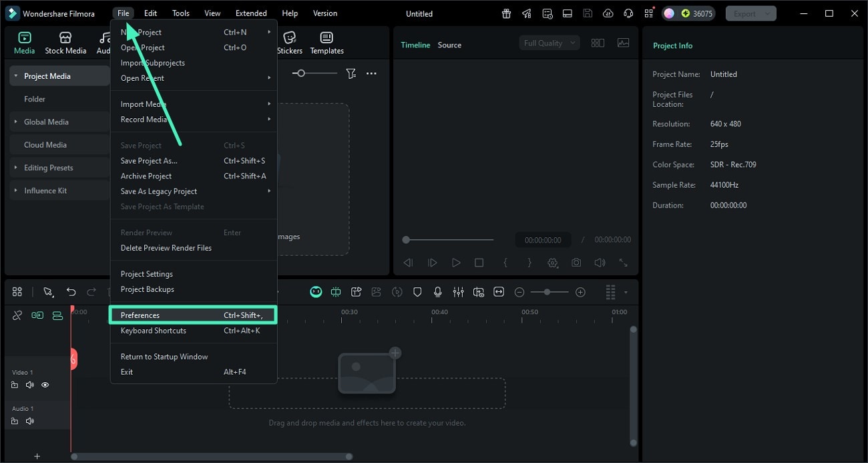Click the Play button in preview

pos(456,263)
